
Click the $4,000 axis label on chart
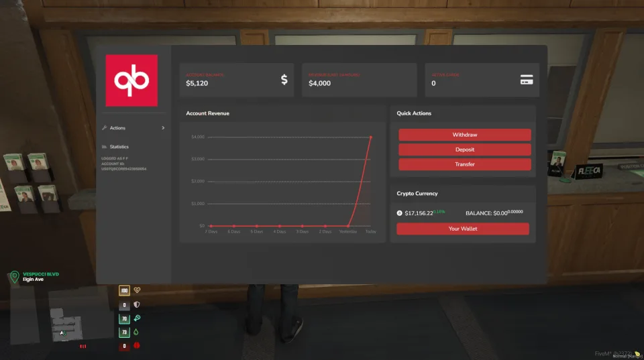[198, 137]
